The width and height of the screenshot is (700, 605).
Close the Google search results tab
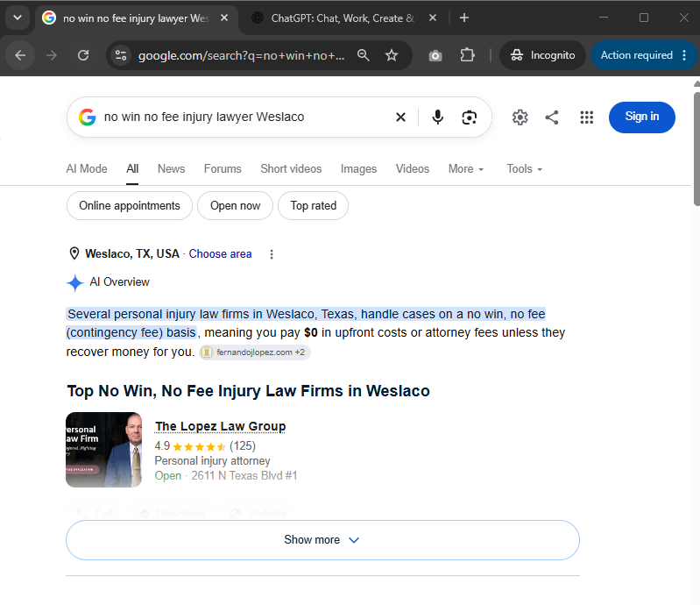[224, 18]
